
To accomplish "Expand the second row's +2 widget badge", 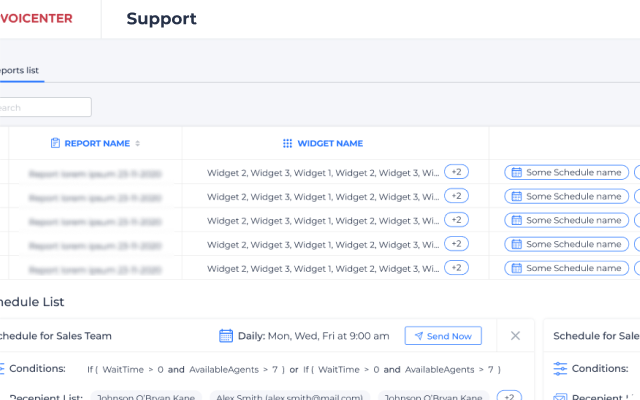I will pos(456,196).
